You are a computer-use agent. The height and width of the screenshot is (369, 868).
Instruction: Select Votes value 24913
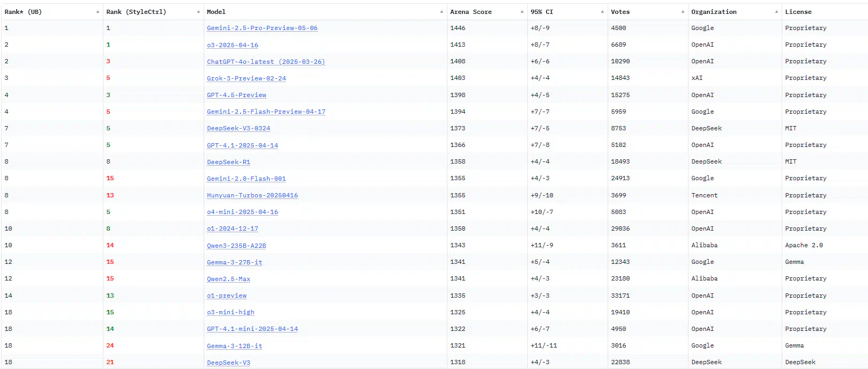tap(620, 178)
